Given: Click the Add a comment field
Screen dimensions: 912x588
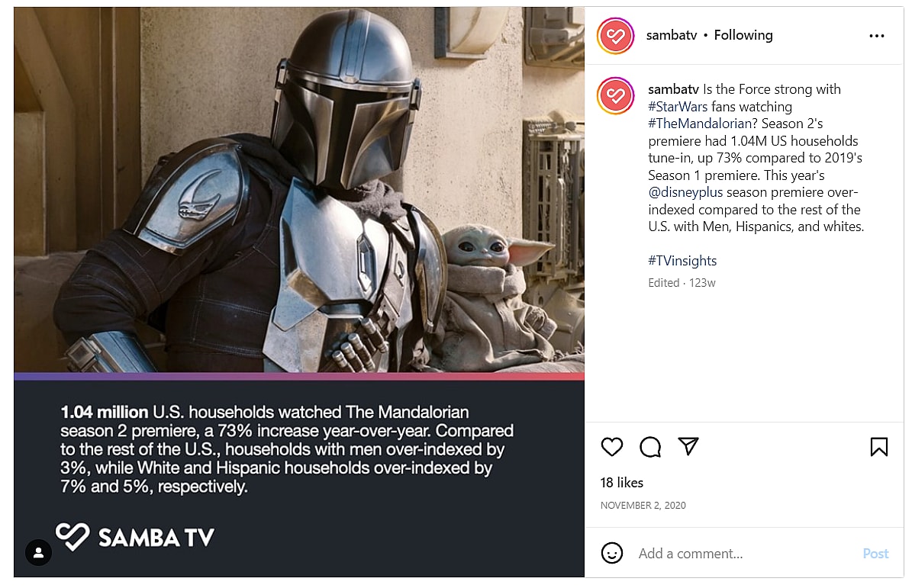Looking at the screenshot, I should click(745, 554).
